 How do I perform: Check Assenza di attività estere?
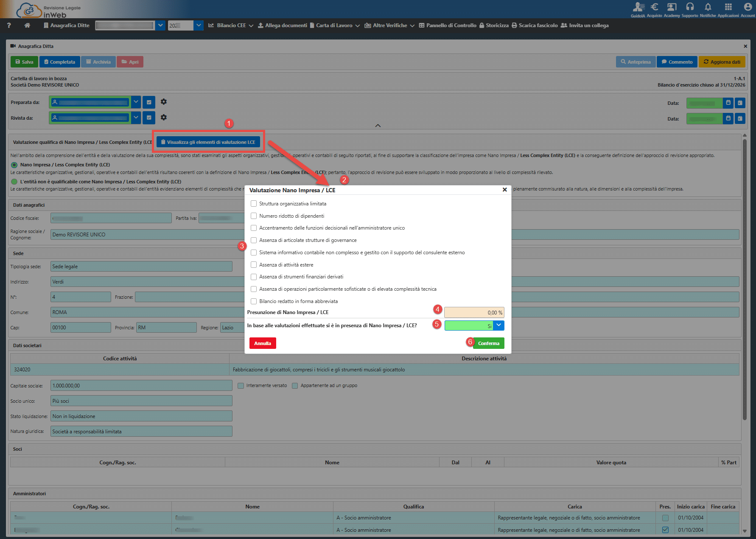tap(254, 265)
